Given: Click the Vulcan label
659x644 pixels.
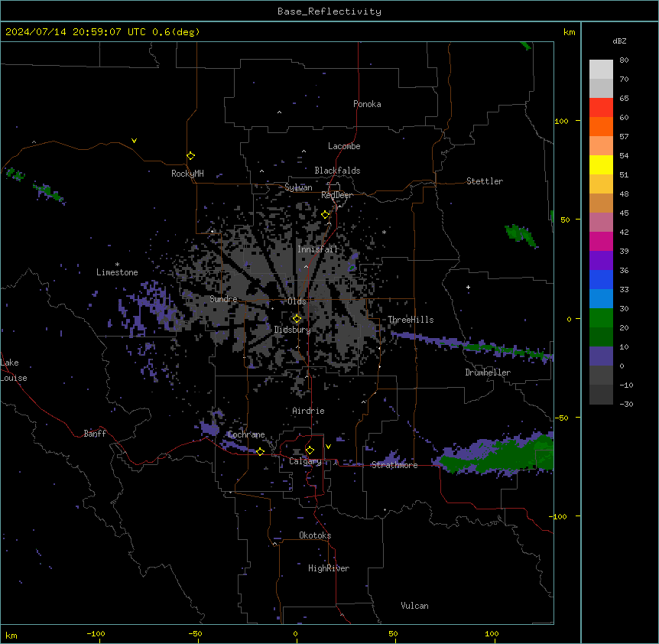Looking at the screenshot, I should pyautogui.click(x=414, y=606).
